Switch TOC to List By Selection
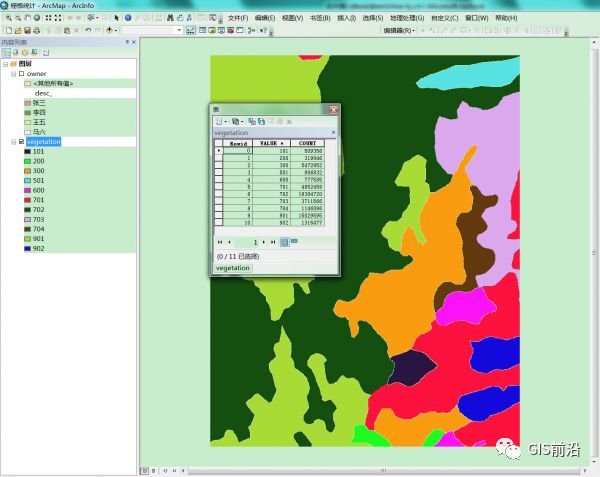Screen dimensions: 600x477 34,52
